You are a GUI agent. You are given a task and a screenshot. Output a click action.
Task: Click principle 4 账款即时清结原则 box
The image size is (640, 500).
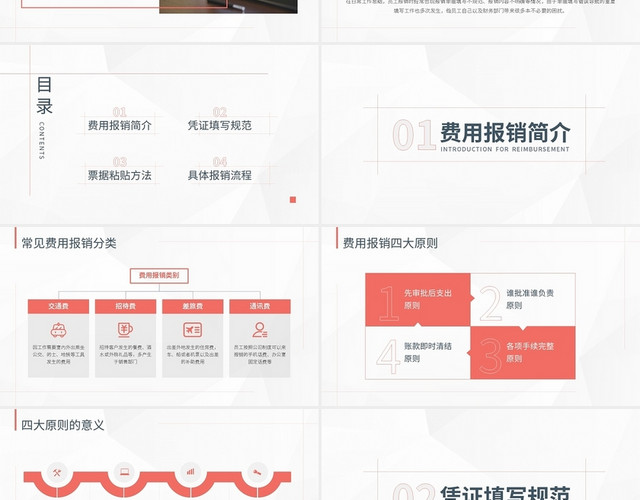418,353
